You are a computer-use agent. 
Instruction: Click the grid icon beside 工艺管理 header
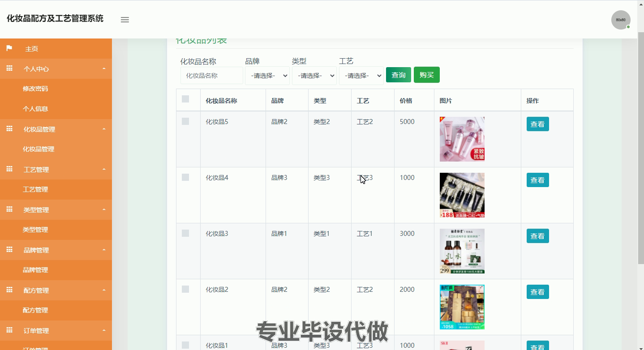[x=9, y=169]
